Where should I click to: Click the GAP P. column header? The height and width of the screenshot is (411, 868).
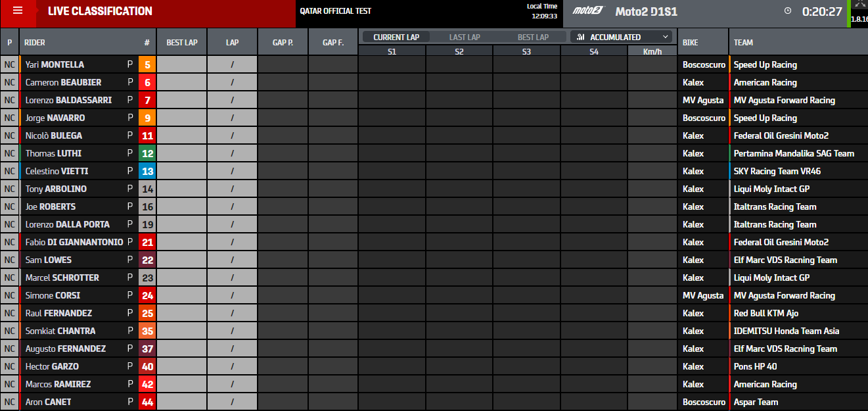[283, 42]
